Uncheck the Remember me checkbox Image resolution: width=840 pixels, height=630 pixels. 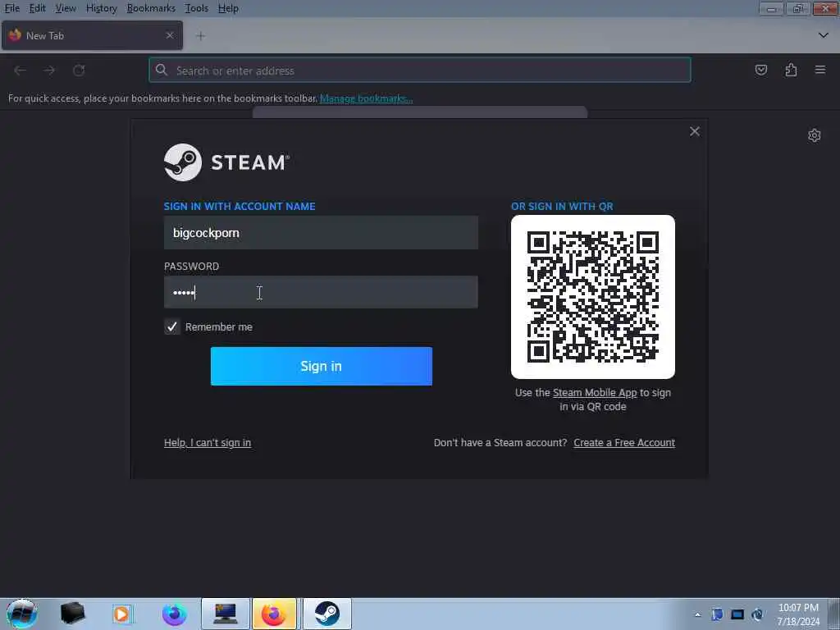click(x=172, y=326)
